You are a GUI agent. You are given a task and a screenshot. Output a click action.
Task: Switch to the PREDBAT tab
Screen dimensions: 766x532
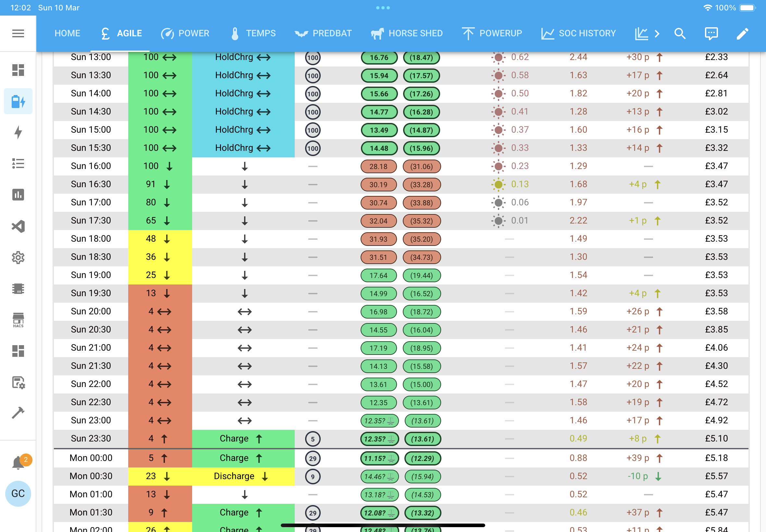pyautogui.click(x=323, y=33)
